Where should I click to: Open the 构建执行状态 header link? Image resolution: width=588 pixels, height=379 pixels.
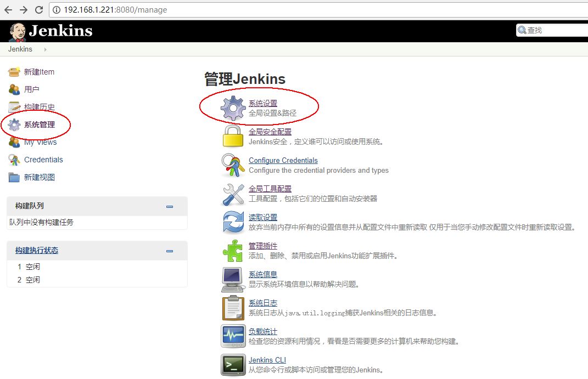pos(37,250)
